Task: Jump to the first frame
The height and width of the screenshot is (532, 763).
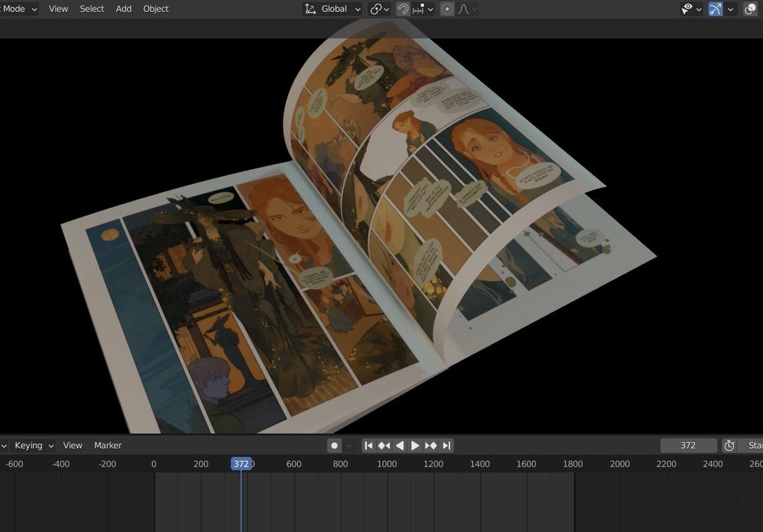Action: (x=369, y=446)
